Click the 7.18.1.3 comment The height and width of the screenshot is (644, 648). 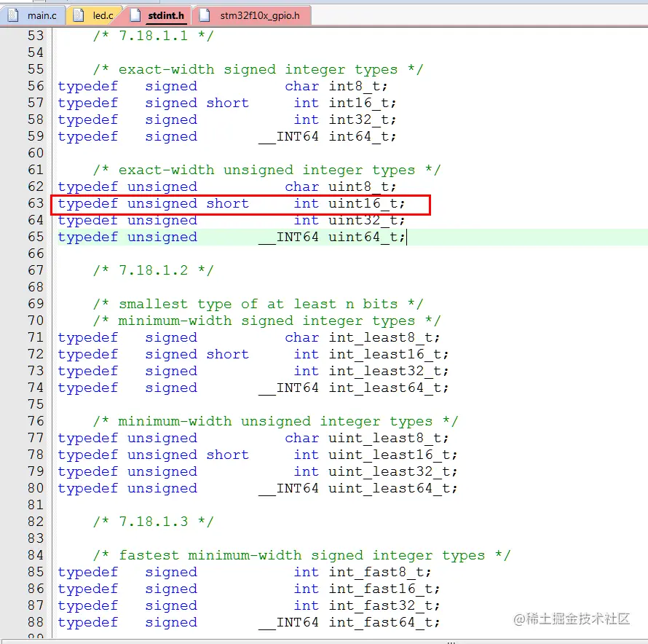click(154, 522)
